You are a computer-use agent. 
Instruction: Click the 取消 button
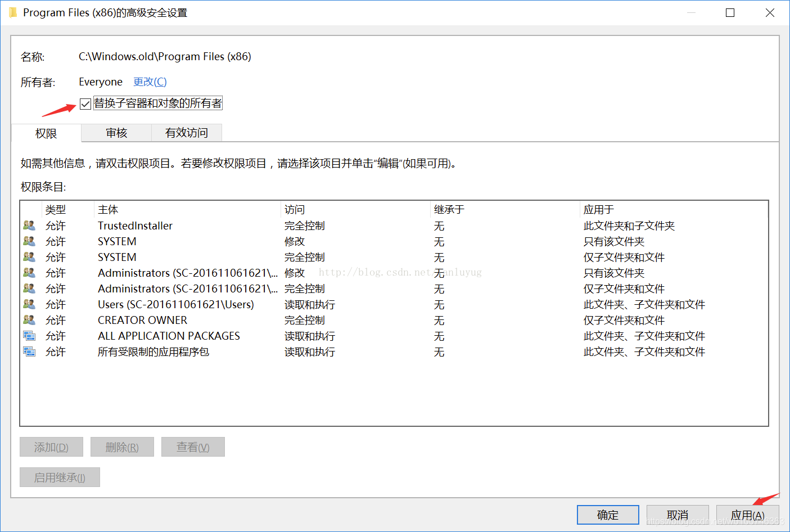[678, 515]
